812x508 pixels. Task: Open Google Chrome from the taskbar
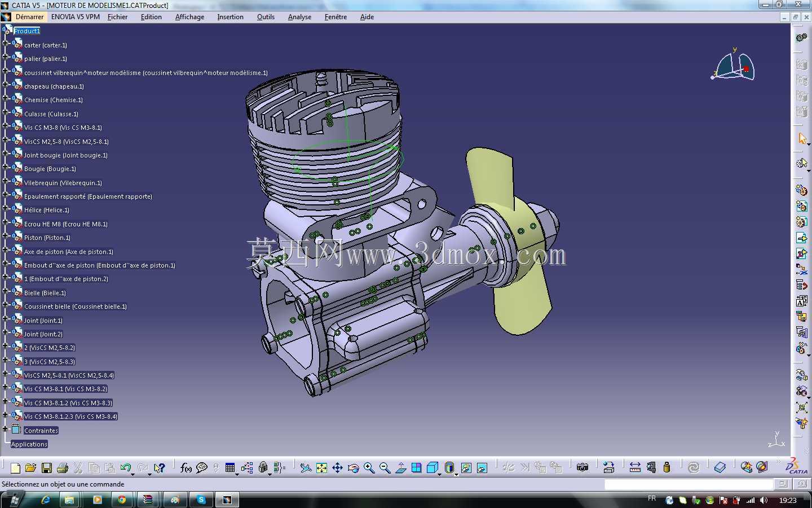[122, 500]
